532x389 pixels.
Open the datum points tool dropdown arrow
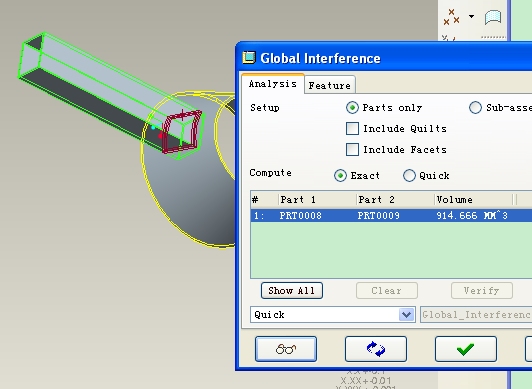coord(471,16)
